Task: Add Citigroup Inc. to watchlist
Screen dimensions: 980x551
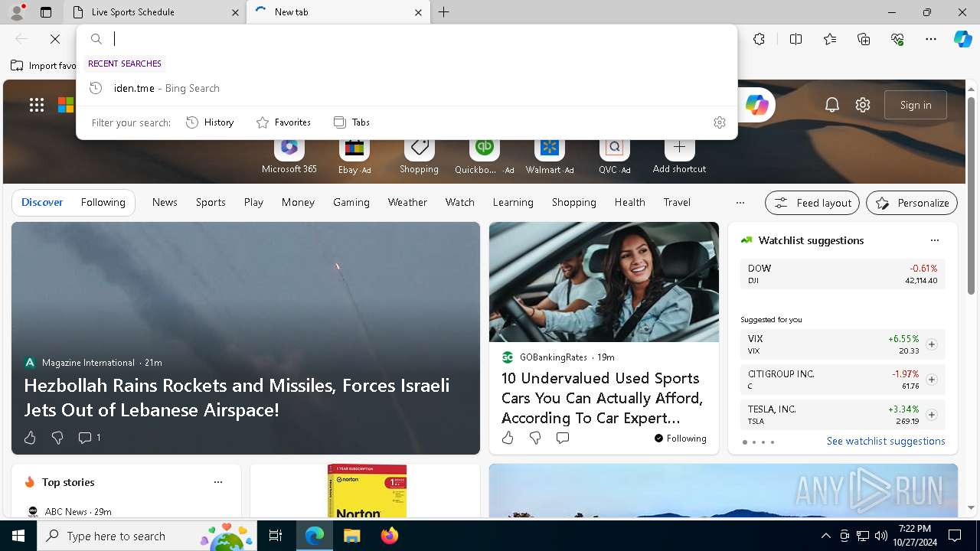Action: [931, 380]
